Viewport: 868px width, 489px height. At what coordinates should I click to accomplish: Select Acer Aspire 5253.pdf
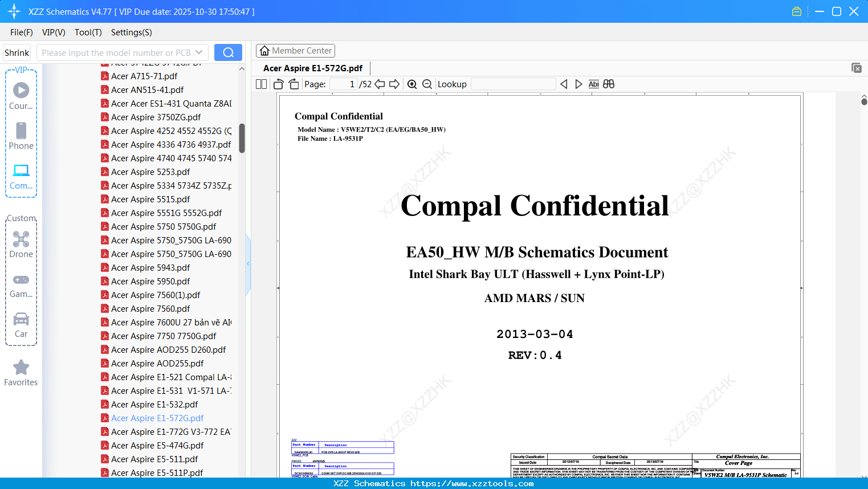coord(150,172)
